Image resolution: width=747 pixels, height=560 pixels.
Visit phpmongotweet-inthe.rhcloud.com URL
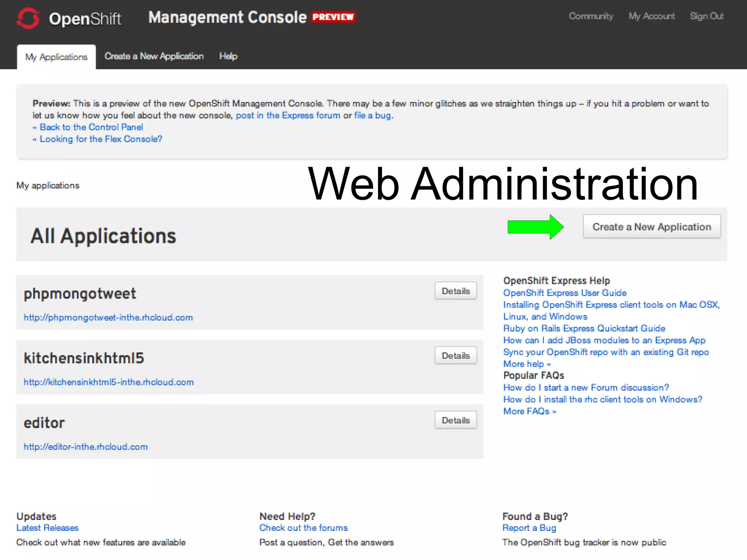108,317
